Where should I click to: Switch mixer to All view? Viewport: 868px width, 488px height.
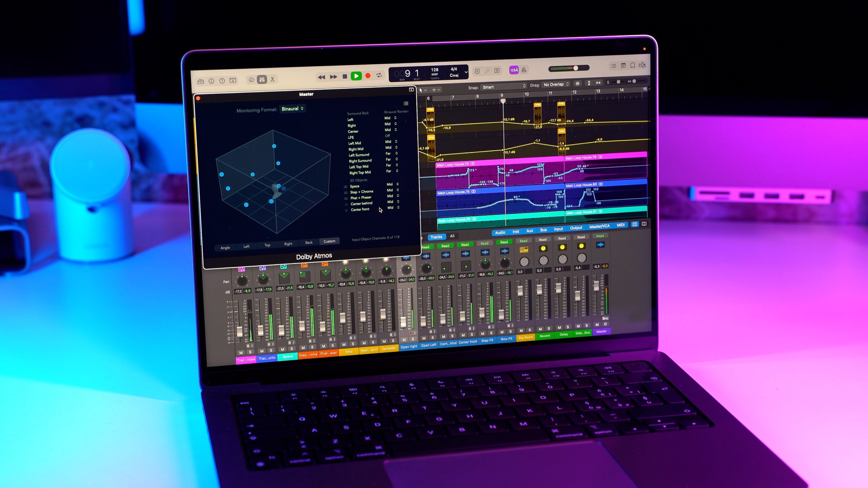452,236
